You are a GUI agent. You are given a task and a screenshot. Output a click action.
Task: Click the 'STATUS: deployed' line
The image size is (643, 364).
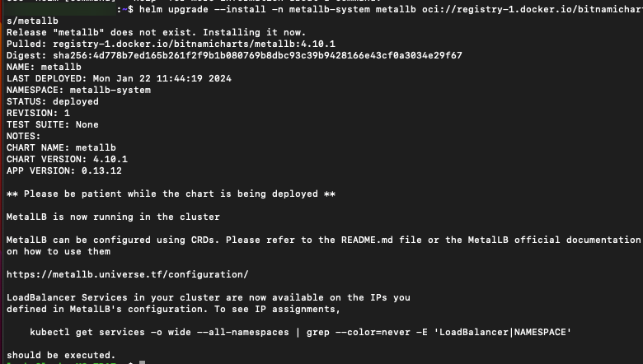[52, 101]
